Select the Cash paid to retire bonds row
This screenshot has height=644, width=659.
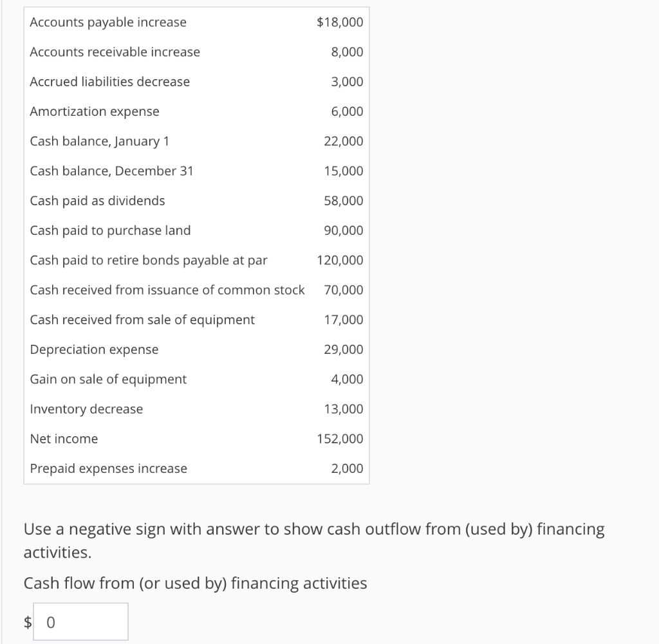149,260
